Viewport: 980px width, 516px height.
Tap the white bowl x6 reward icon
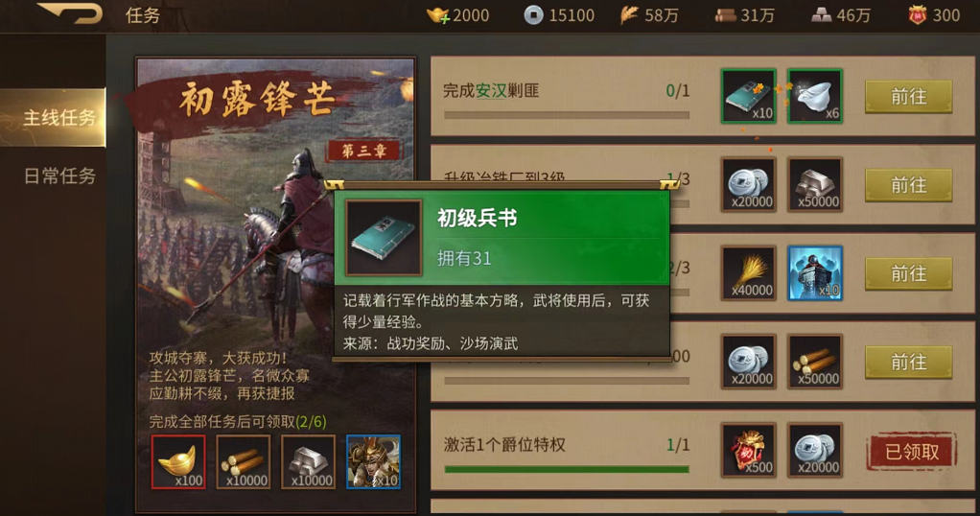815,96
